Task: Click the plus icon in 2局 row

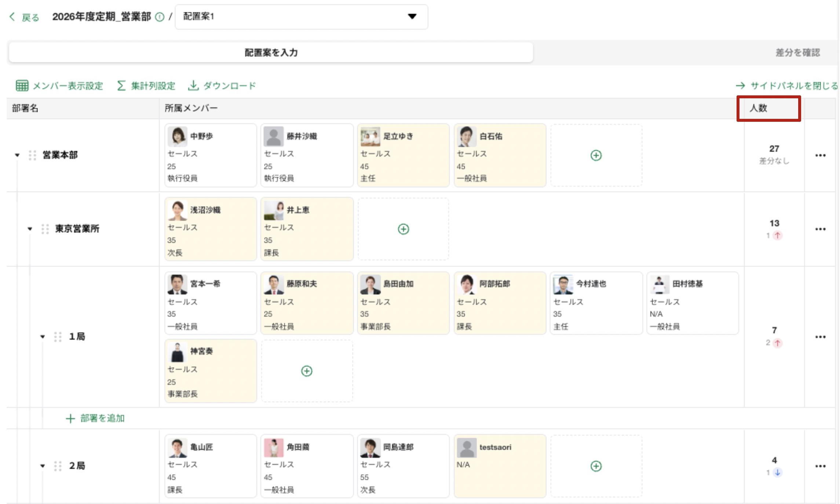Action: 596,466
